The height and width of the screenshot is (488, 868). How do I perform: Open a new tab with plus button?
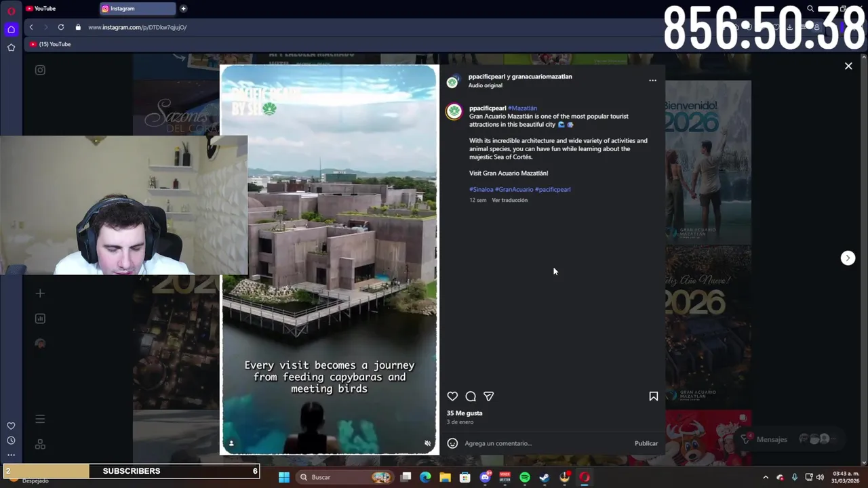184,9
